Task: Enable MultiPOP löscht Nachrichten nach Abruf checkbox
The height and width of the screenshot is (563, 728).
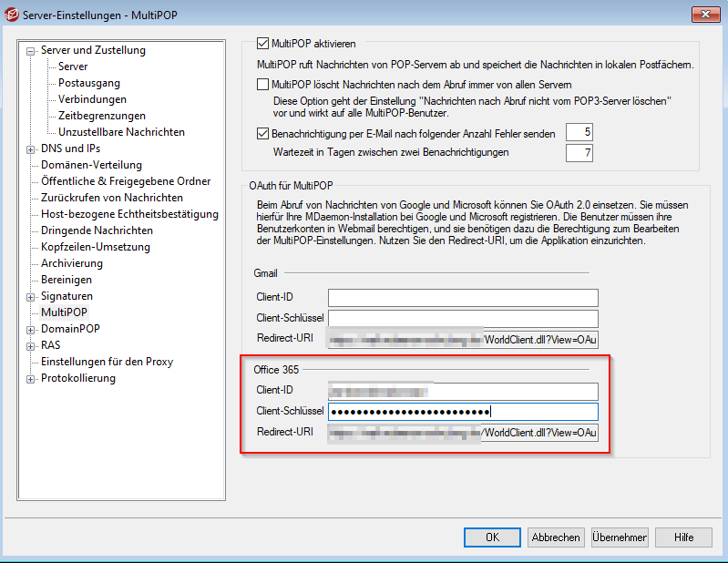Action: pyautogui.click(x=264, y=85)
